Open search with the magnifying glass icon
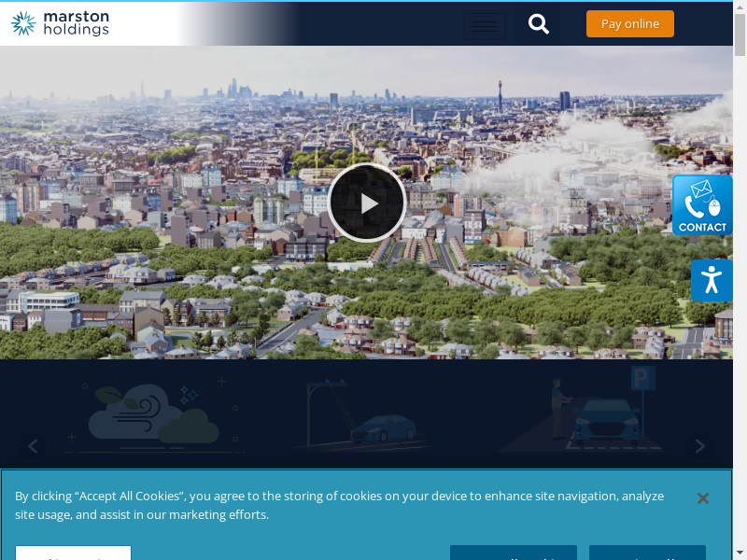 point(539,24)
